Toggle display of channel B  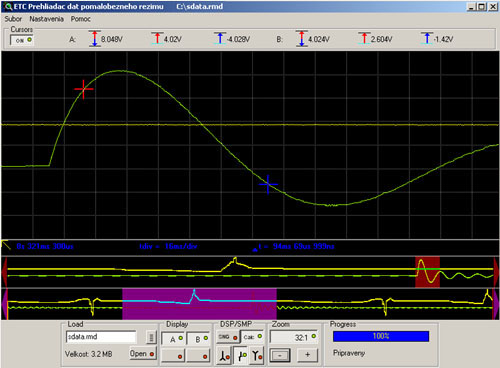pyautogui.click(x=198, y=339)
